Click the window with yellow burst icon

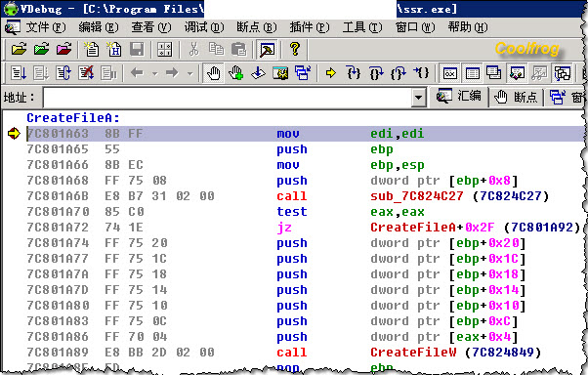coord(280,73)
